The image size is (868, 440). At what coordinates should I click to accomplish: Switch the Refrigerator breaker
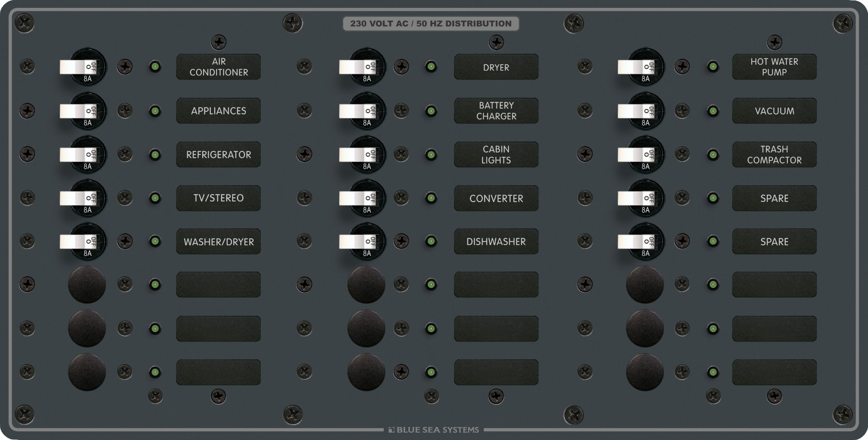click(x=78, y=154)
